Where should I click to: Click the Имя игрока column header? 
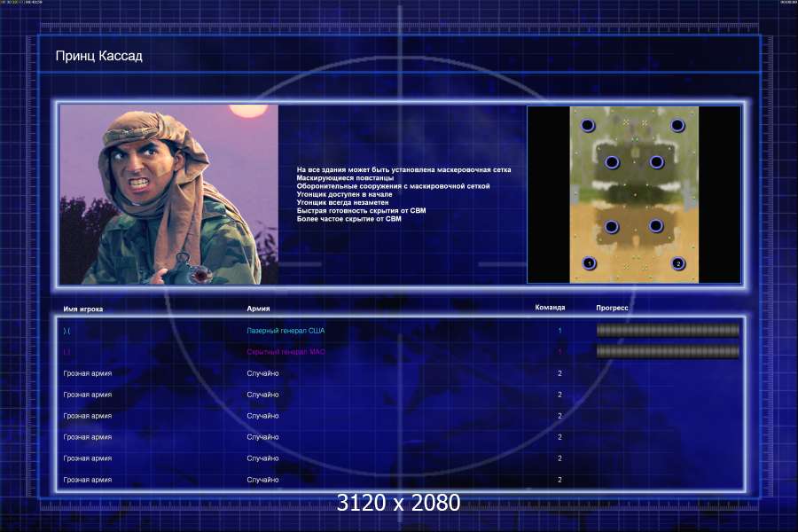tap(83, 309)
